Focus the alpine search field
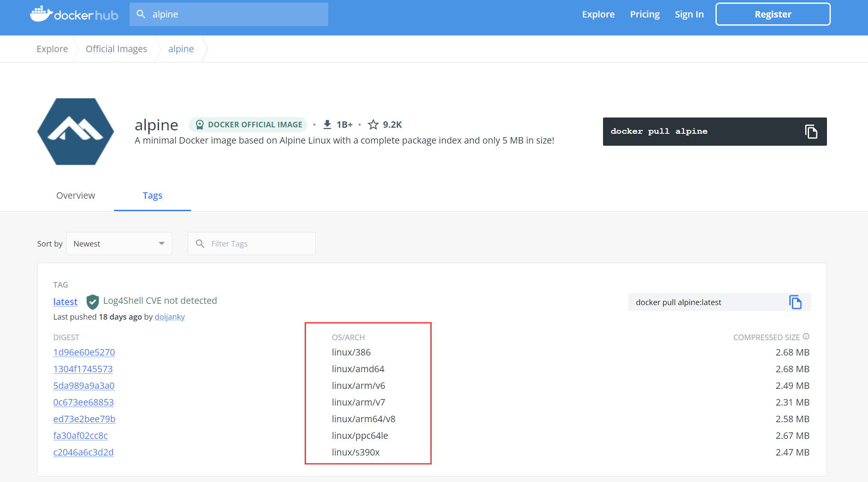 click(229, 14)
